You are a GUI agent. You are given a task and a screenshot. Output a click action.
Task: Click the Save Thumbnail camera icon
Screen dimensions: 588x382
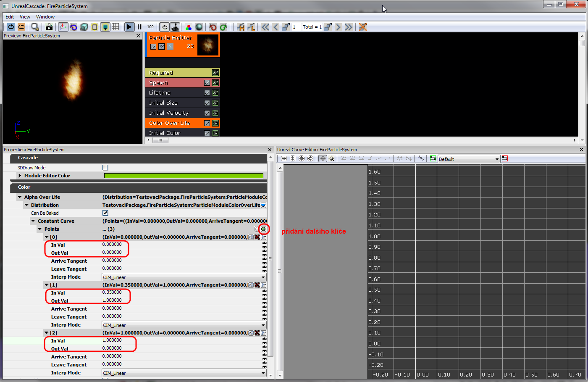pos(49,27)
